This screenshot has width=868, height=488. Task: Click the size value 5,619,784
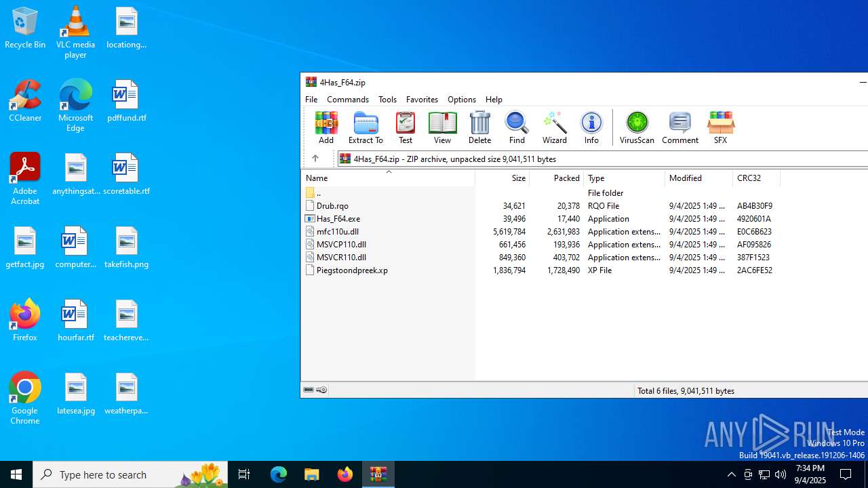(x=509, y=232)
